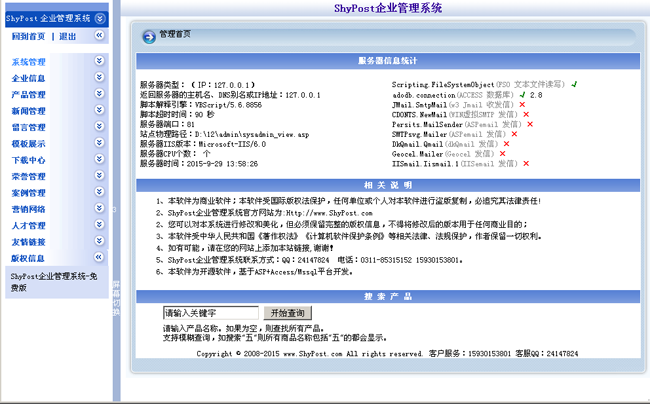The width and height of the screenshot is (650, 404).
Task: Expand the 案例管理 menu chevron
Action: coord(99,191)
